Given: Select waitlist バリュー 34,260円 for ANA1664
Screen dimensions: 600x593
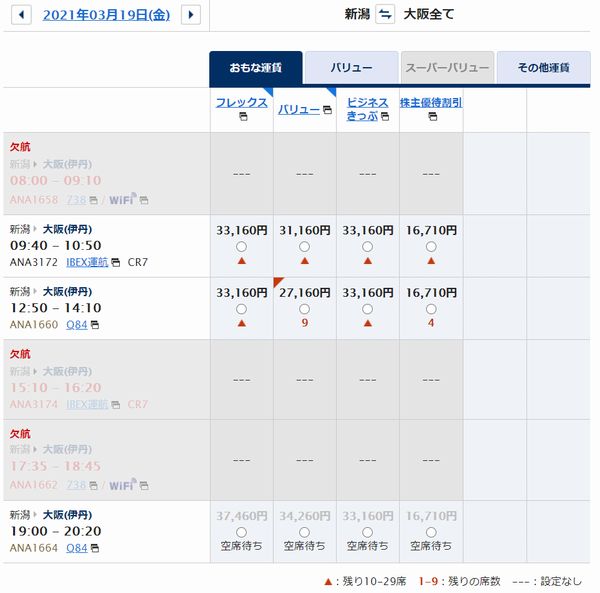Looking at the screenshot, I should pos(305,532).
